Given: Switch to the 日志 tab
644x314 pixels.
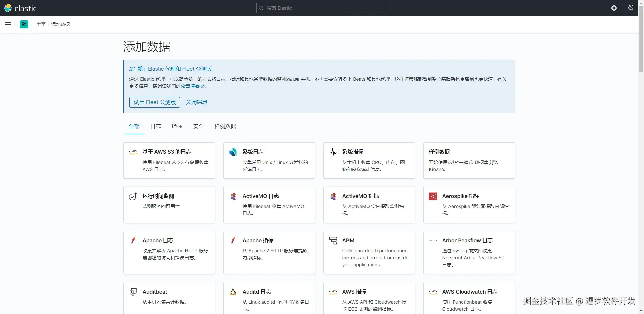Looking at the screenshot, I should [x=156, y=126].
